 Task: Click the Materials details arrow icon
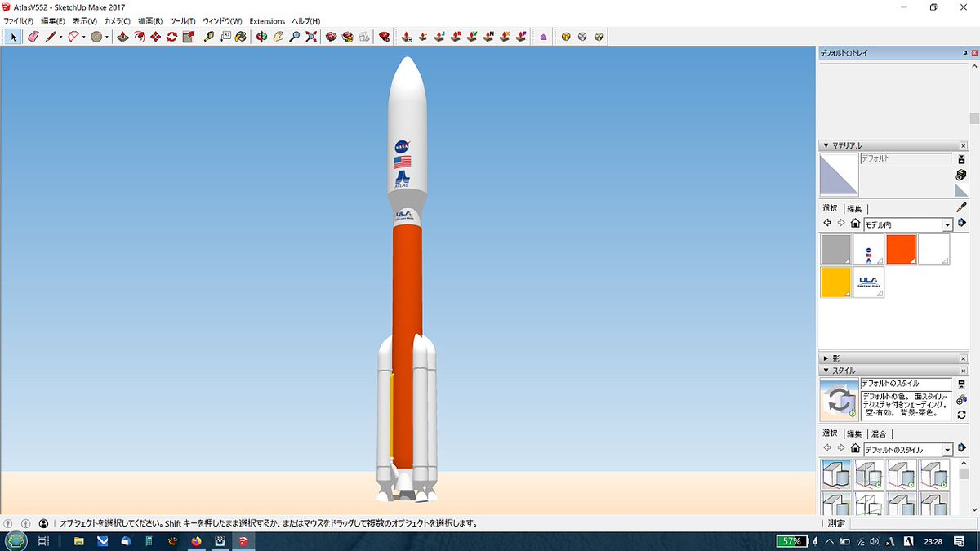pyautogui.click(x=962, y=223)
